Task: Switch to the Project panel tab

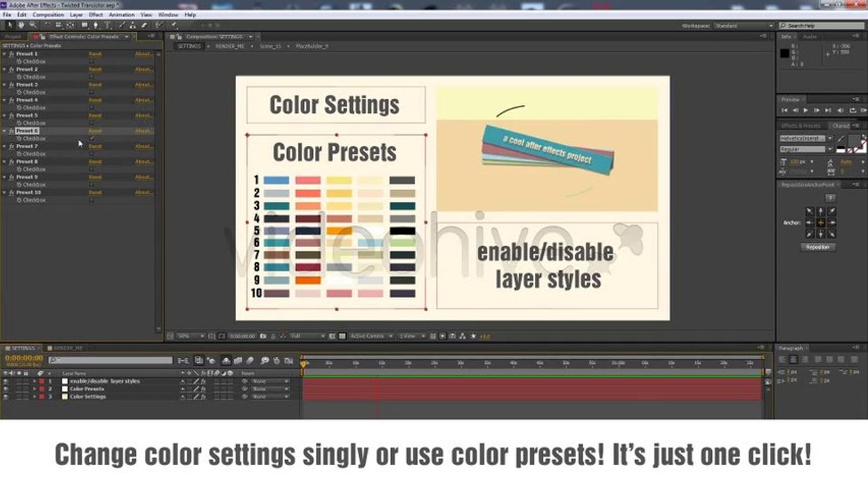Action: (x=13, y=37)
